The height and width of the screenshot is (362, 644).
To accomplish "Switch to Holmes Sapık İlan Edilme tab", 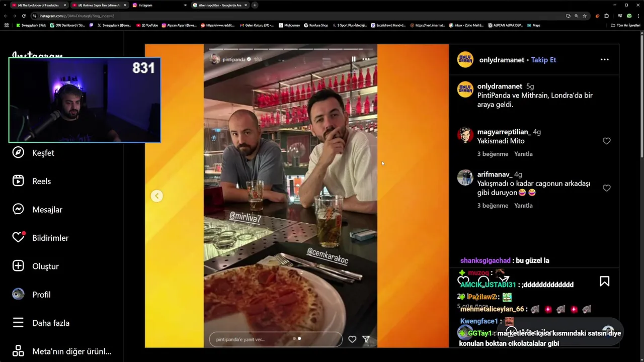I will click(x=99, y=5).
